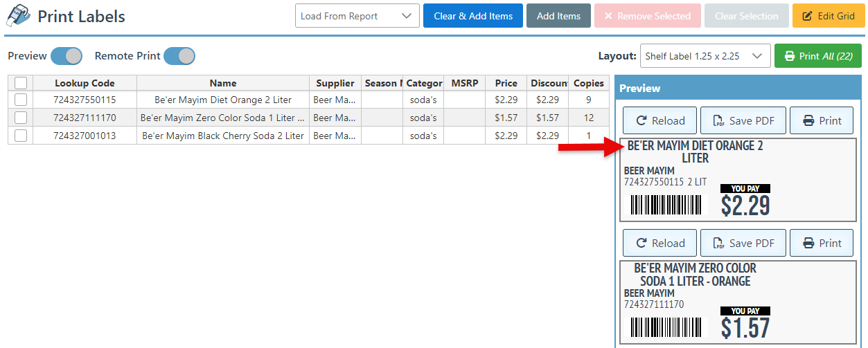Toggle the Remote Print switch
The height and width of the screenshot is (348, 868).
pyautogui.click(x=179, y=56)
